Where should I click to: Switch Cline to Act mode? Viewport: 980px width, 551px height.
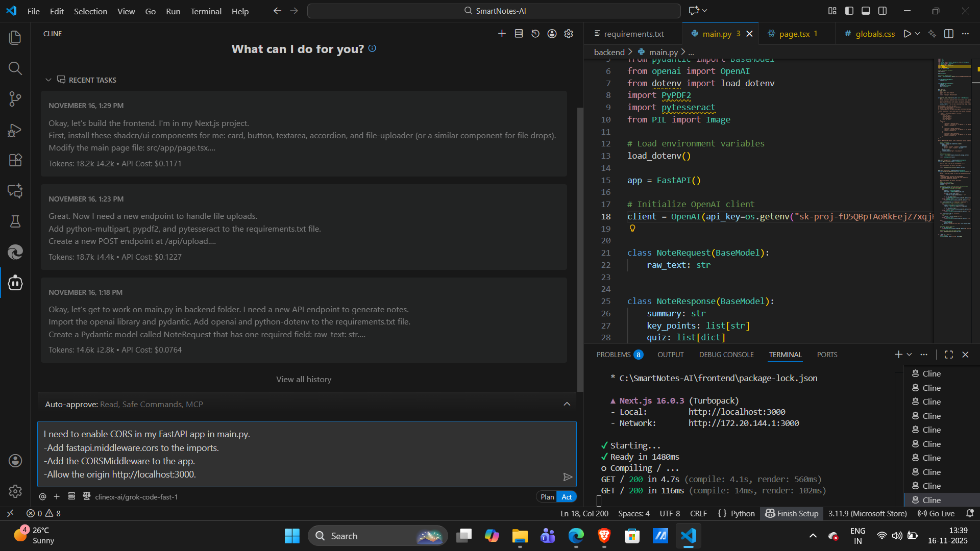click(567, 497)
